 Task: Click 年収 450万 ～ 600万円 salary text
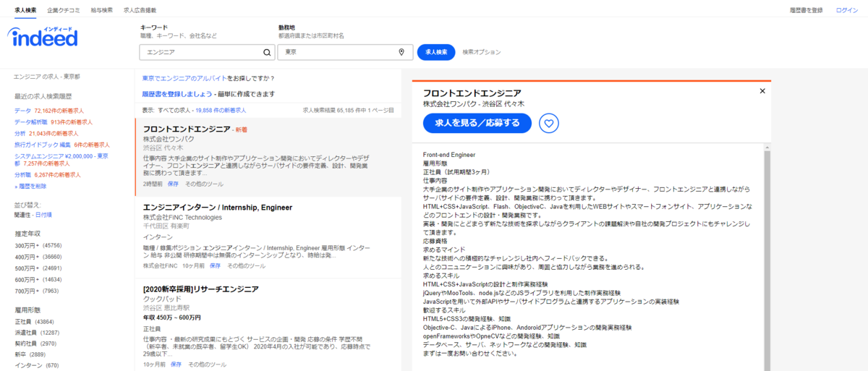(172, 317)
